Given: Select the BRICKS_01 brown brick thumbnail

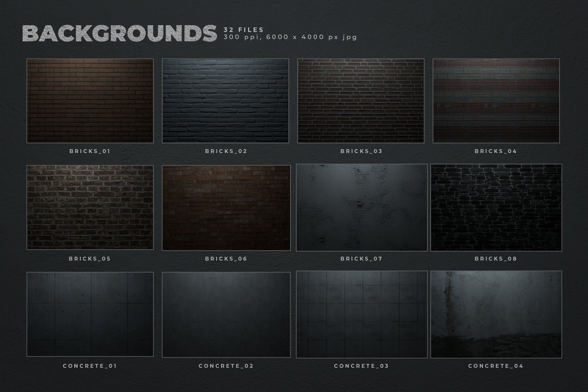Looking at the screenshot, I should (x=90, y=101).
